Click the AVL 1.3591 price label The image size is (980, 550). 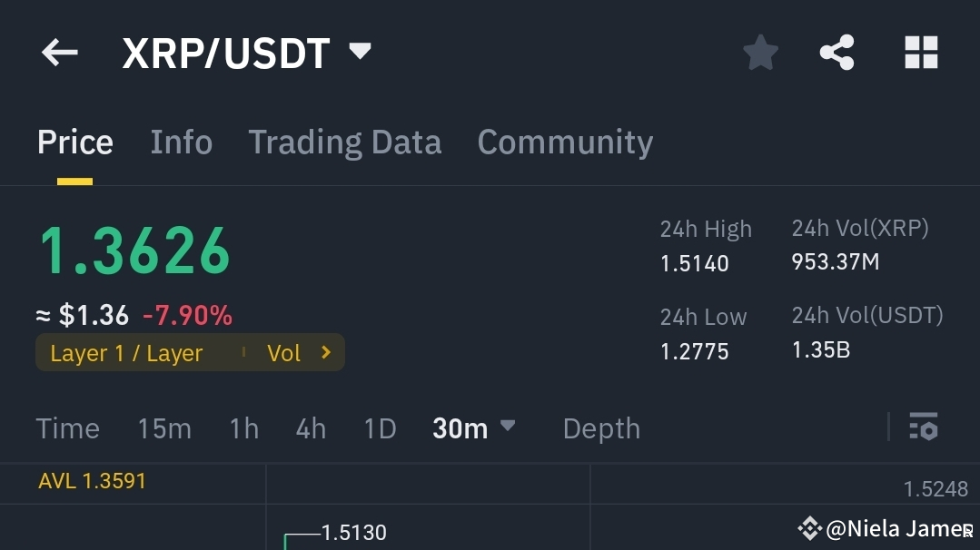tap(93, 480)
